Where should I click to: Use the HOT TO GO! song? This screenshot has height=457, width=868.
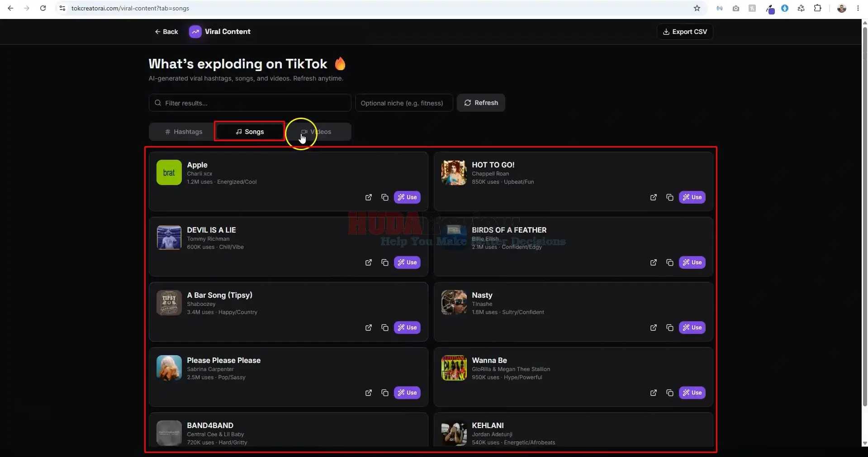[692, 197]
